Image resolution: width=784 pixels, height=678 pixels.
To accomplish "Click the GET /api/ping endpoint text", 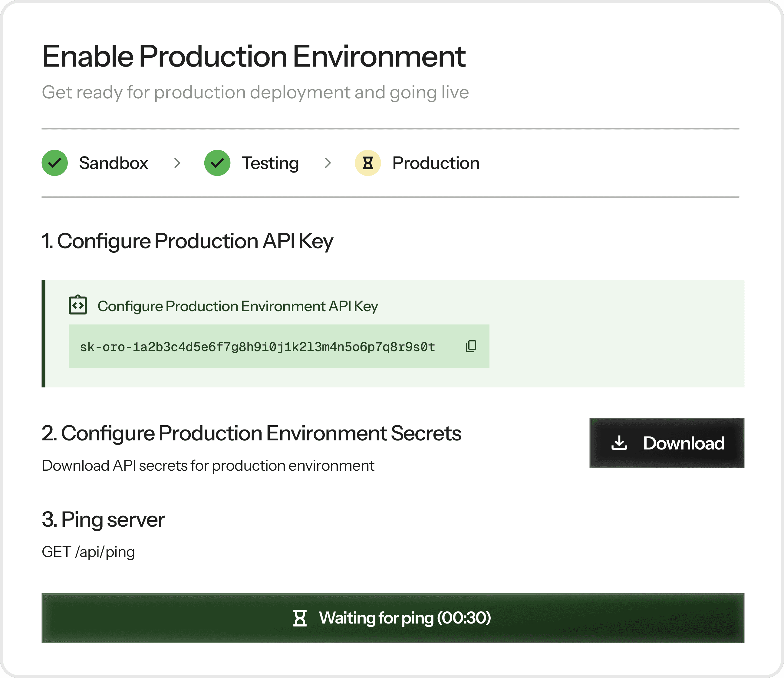I will coord(88,552).
